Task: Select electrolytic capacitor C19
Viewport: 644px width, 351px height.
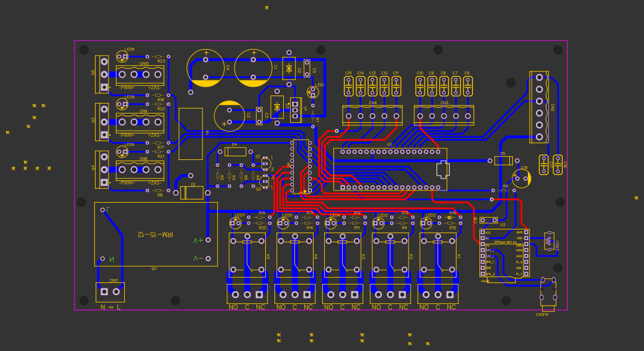Action: coord(521,179)
